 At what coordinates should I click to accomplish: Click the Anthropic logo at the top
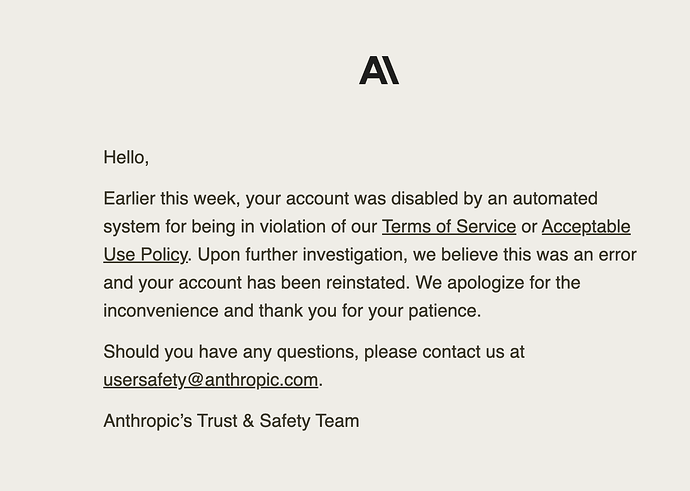(379, 70)
